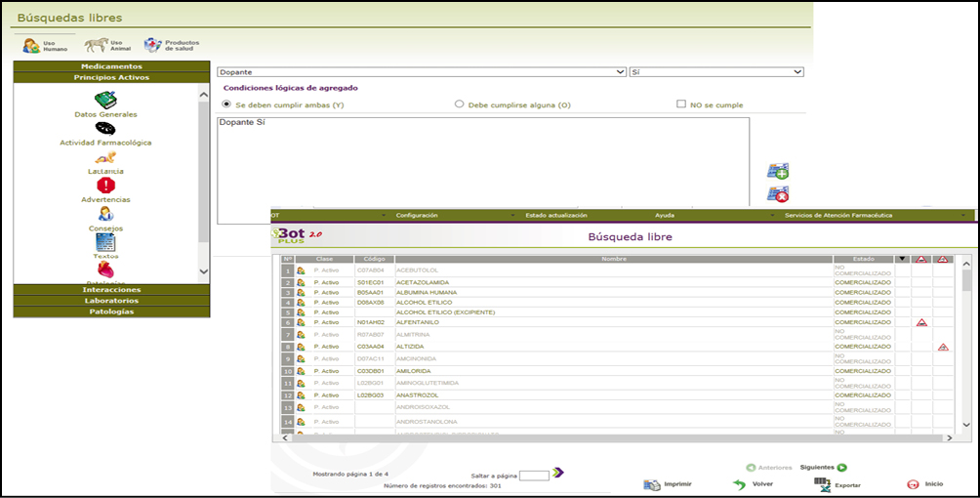
Task: Open the 'Sí' value dropdown
Action: tap(715, 72)
